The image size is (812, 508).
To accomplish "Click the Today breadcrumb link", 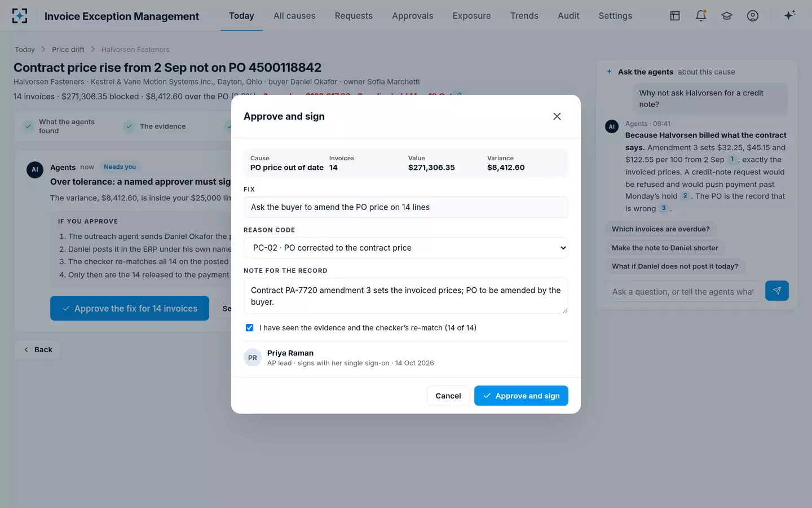I will pos(25,50).
